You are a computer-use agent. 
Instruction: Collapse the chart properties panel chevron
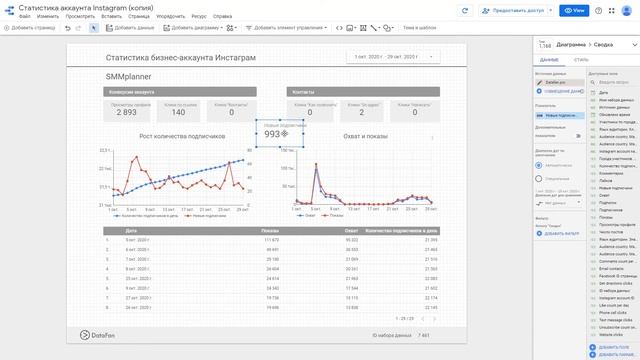pyautogui.click(x=635, y=44)
